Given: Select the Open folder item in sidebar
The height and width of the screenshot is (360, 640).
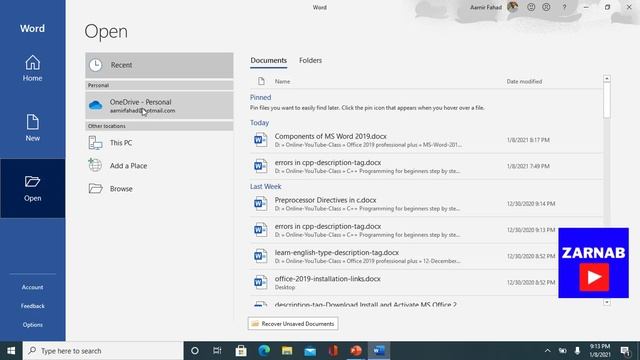Looking at the screenshot, I should 32,188.
